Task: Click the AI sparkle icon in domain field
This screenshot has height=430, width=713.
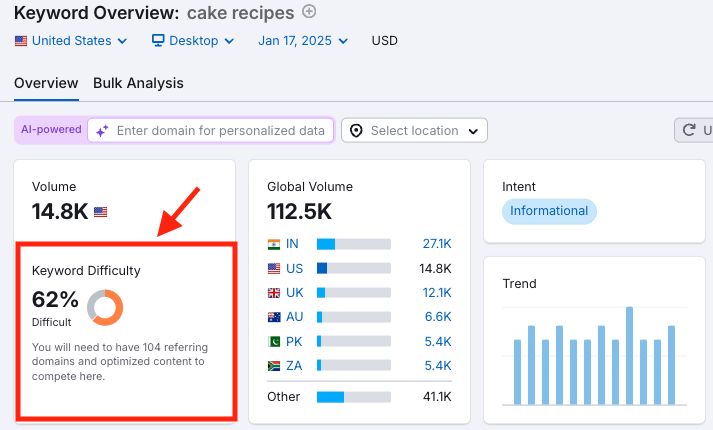Action: [x=102, y=131]
